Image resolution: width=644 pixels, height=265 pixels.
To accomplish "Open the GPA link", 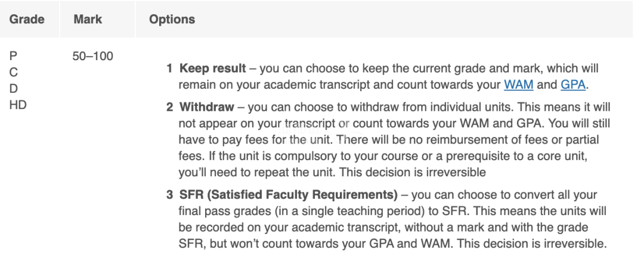I will coord(573,85).
